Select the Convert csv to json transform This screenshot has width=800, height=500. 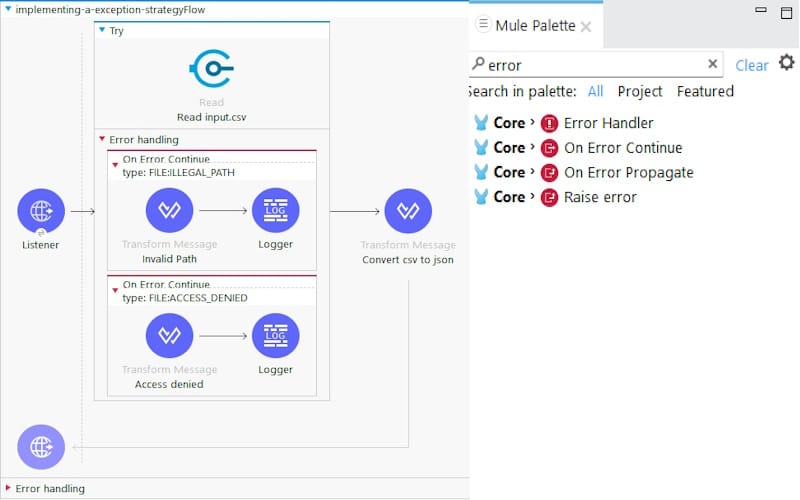pos(408,211)
